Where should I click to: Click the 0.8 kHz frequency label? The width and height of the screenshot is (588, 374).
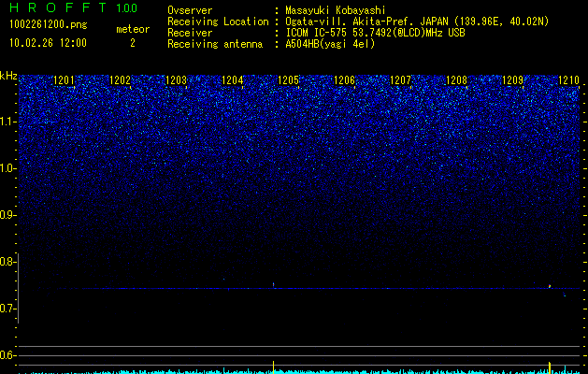tap(7, 262)
